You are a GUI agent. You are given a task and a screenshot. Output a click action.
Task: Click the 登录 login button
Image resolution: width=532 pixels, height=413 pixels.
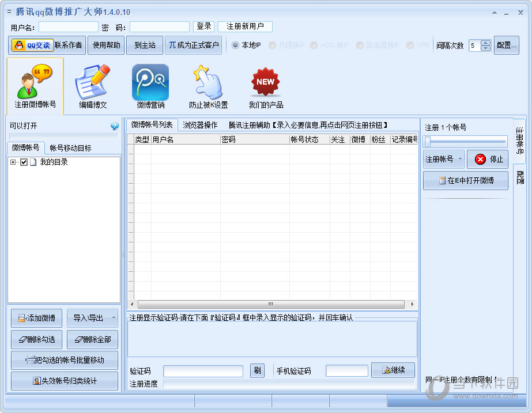203,26
